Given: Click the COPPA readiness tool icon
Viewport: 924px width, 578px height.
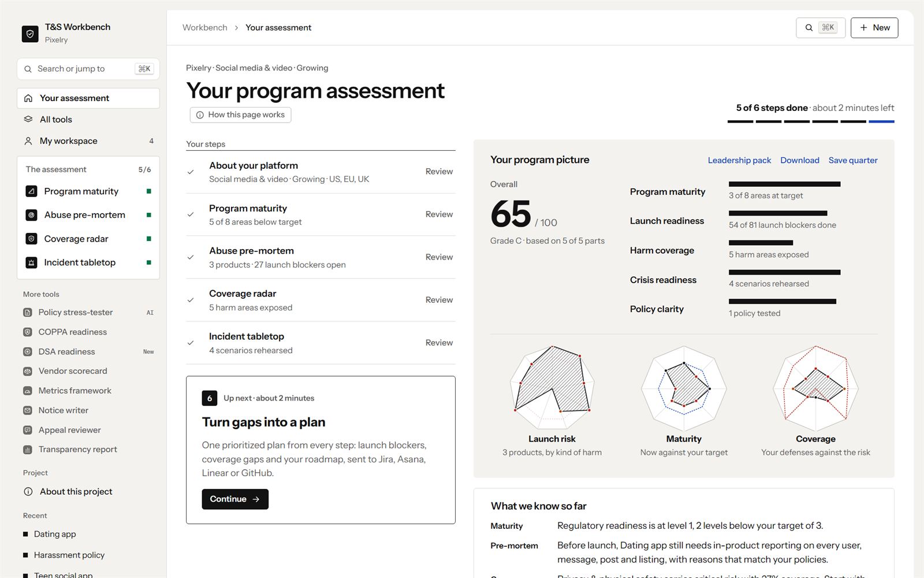Looking at the screenshot, I should [28, 332].
